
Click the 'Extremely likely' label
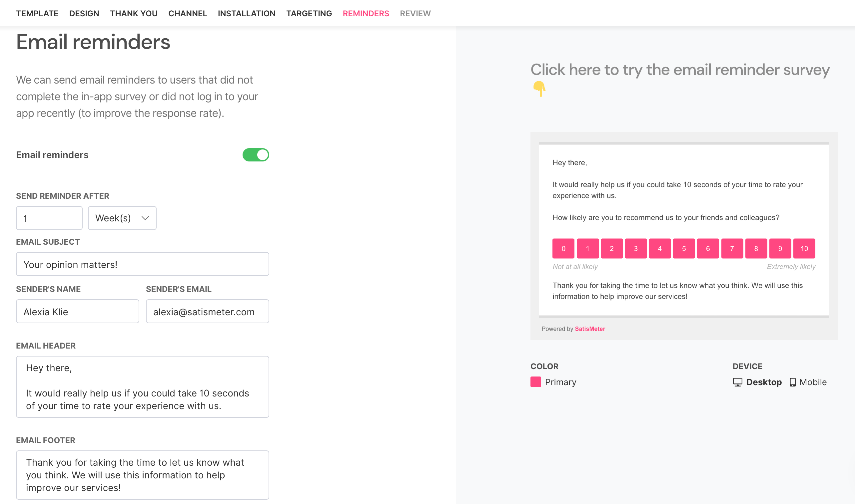(791, 267)
